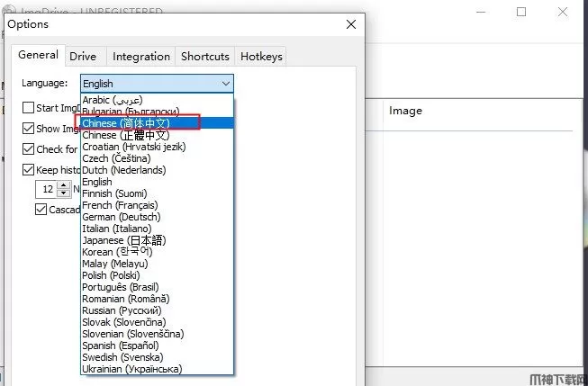This screenshot has width=588, height=386.
Task: Close the Options dialog
Action: point(351,24)
